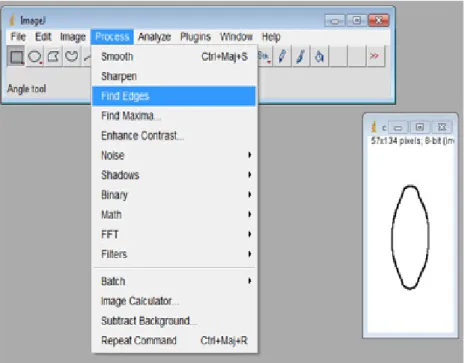This screenshot has height=363, width=465.
Task: Choose Subtract Background... command
Action: (174, 321)
